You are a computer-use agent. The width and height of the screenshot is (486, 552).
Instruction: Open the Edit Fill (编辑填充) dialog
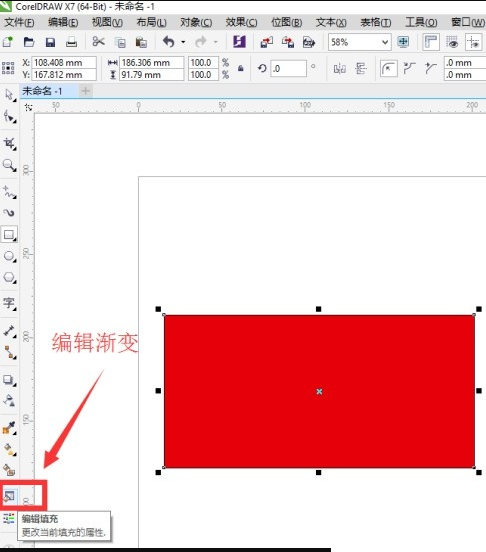[x=9, y=496]
